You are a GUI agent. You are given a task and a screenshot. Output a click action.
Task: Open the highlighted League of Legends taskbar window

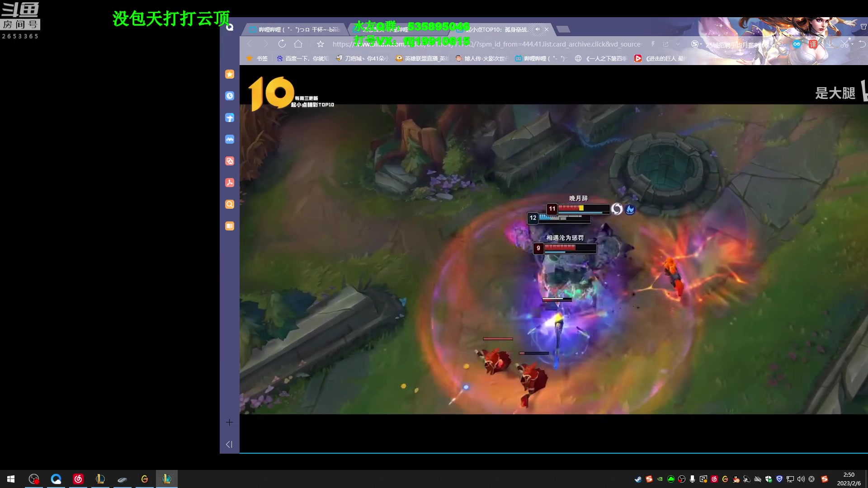(167, 479)
